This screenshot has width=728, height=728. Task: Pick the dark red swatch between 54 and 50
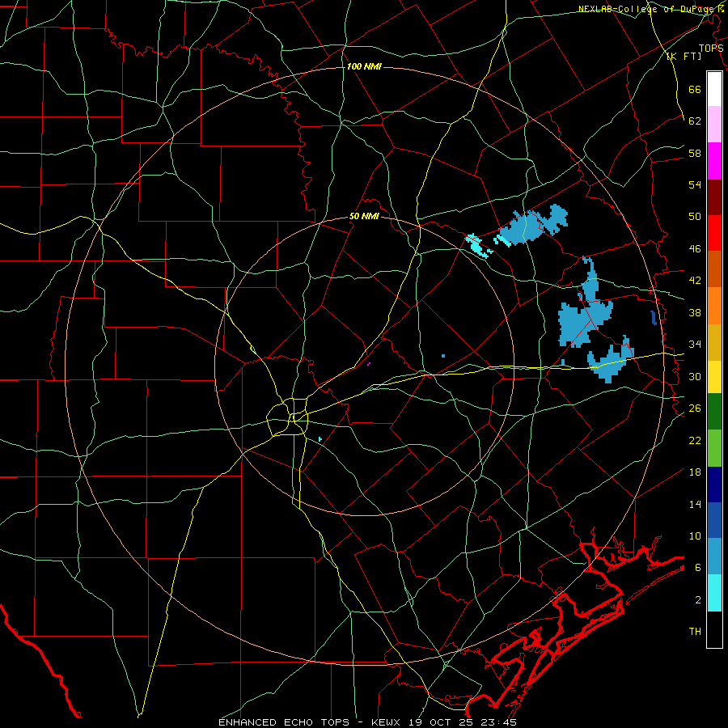point(714,197)
